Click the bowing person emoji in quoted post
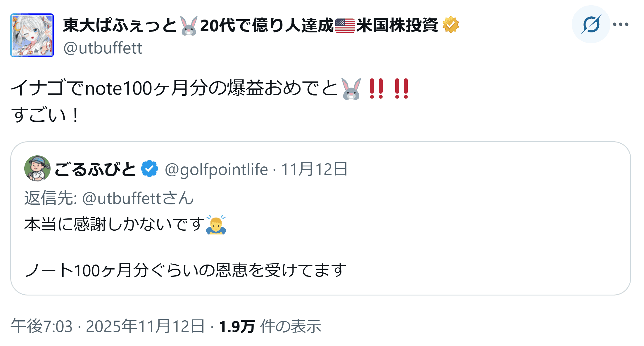The height and width of the screenshot is (346, 644). tap(216, 225)
